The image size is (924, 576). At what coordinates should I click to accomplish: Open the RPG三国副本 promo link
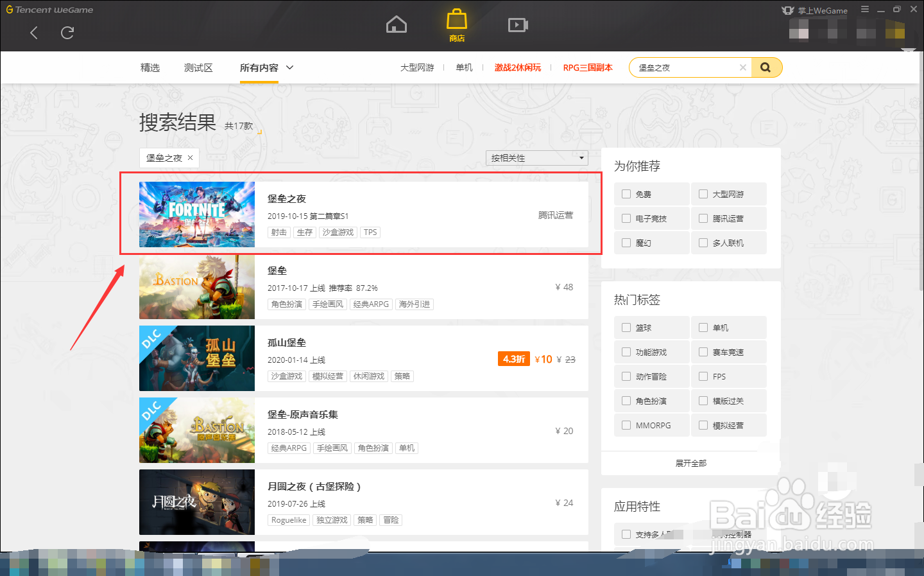pyautogui.click(x=588, y=67)
